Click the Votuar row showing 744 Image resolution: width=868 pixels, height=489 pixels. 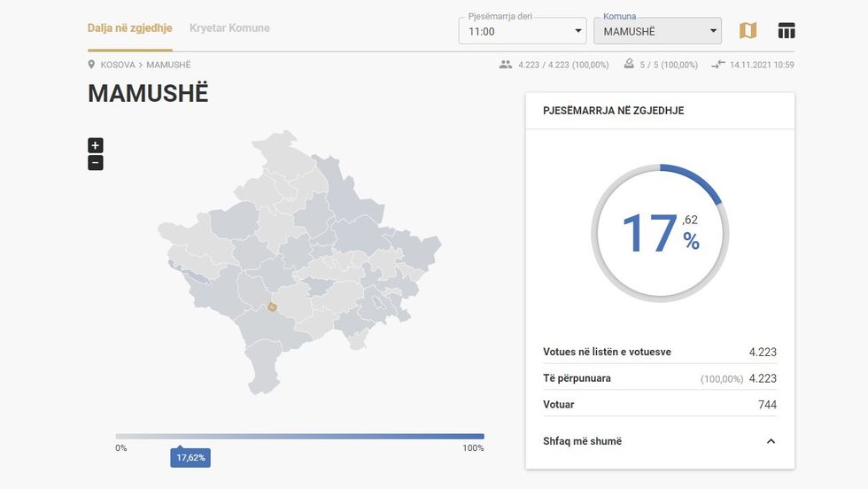(x=659, y=405)
